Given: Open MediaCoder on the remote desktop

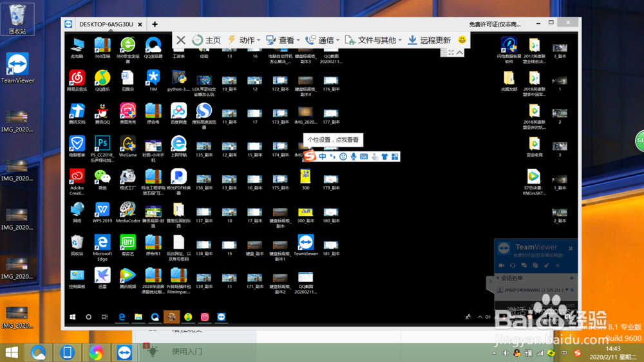Looking at the screenshot, I should (128, 212).
